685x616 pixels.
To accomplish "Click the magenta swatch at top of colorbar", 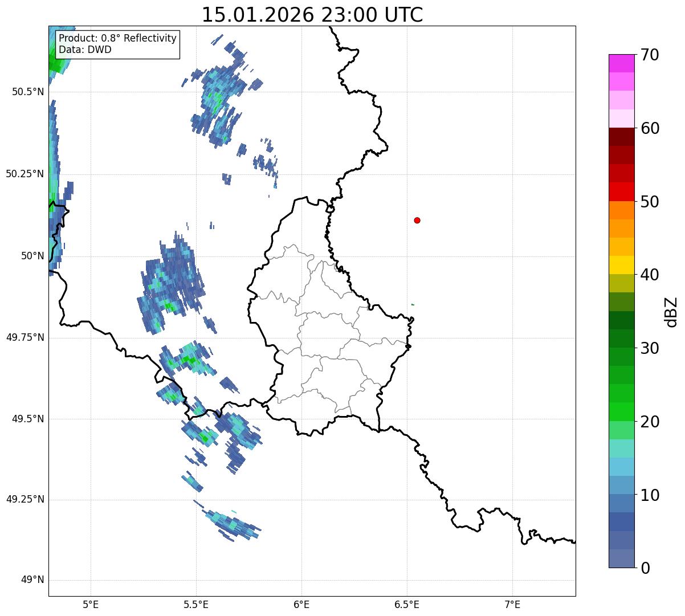I will tap(622, 63).
